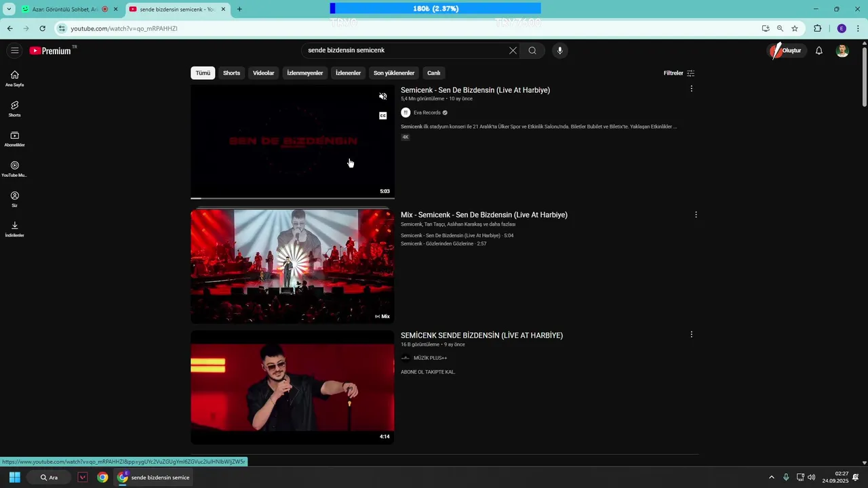View site information icon in address bar
This screenshot has height=488, width=868.
tap(62, 28)
